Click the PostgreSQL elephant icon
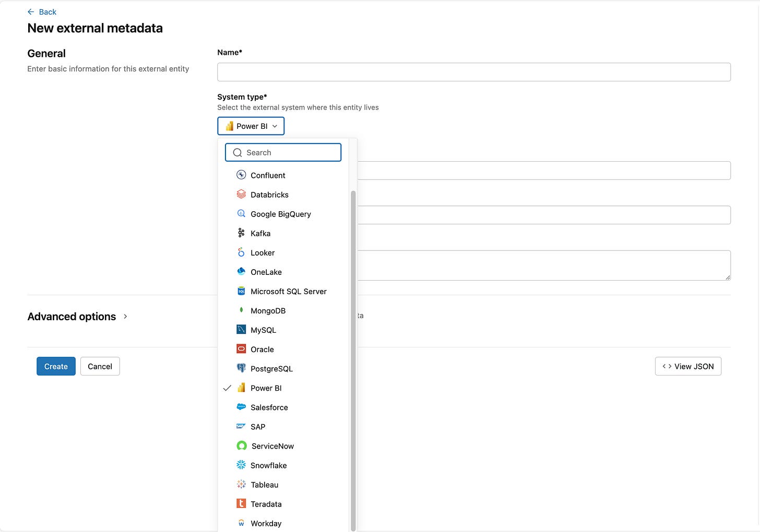Image resolution: width=760 pixels, height=532 pixels. [x=241, y=368]
